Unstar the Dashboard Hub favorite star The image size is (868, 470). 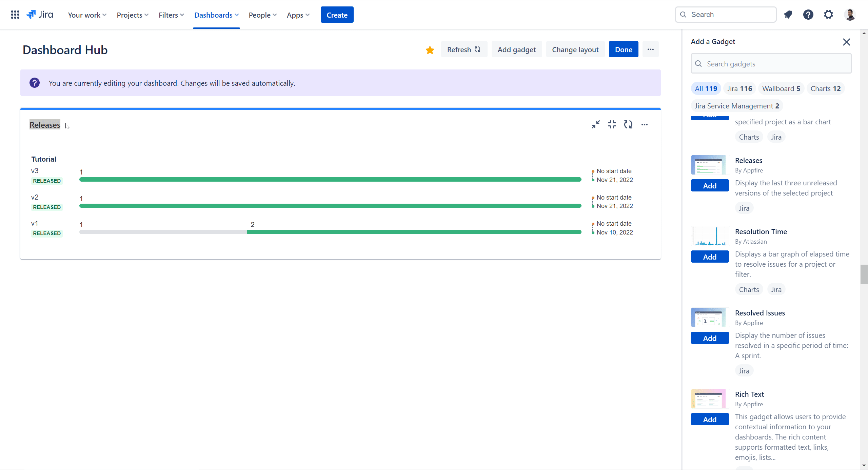pos(430,50)
